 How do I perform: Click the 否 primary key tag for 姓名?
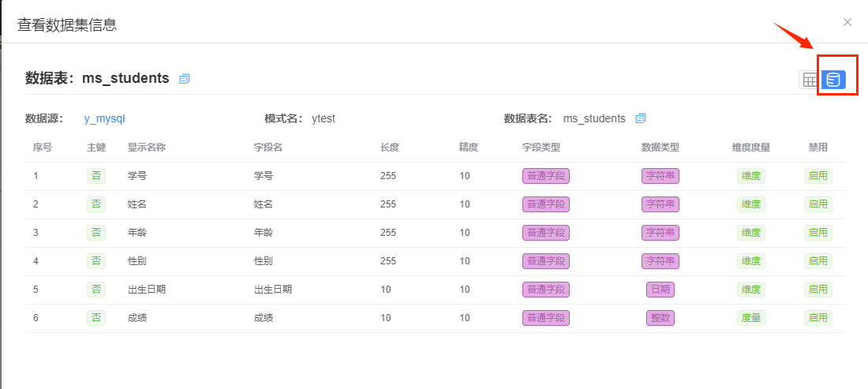[x=96, y=204]
